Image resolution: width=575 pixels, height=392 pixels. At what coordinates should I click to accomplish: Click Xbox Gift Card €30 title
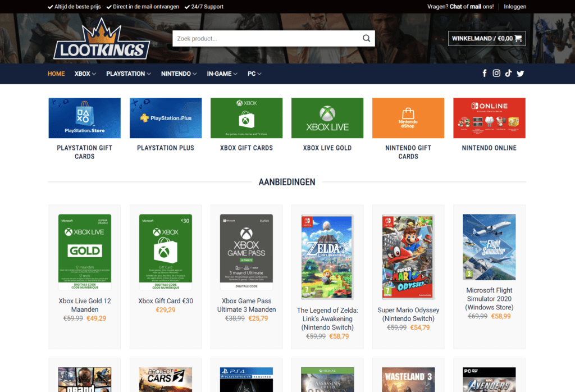(166, 301)
